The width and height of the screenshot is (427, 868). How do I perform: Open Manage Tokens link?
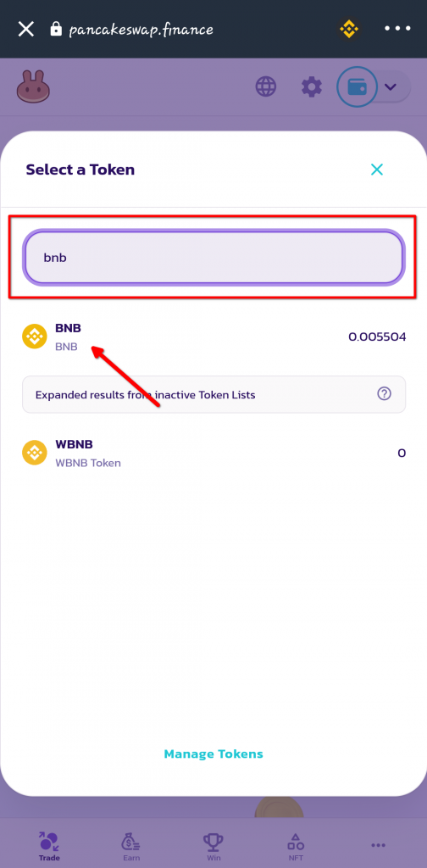coord(213,754)
